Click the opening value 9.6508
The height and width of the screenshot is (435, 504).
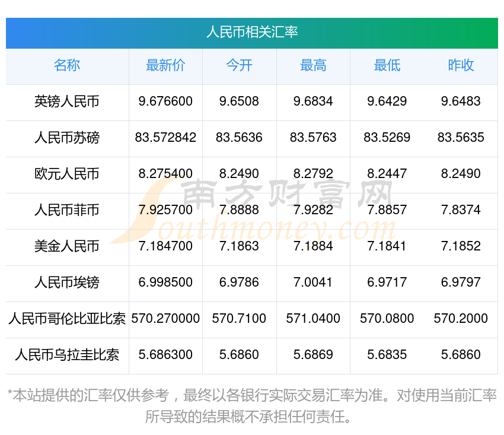[239, 101]
